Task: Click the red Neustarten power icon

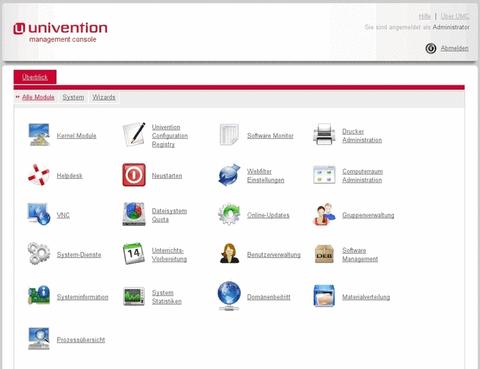Action: [x=134, y=175]
